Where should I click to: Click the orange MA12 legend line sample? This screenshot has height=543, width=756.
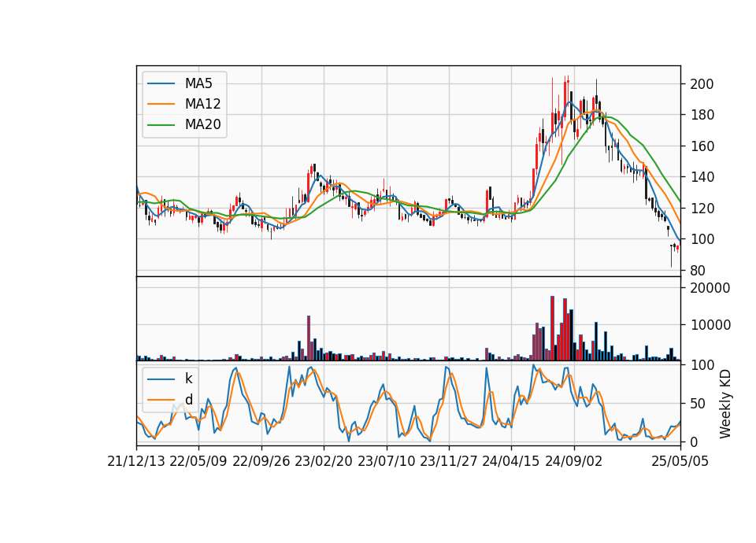161,104
